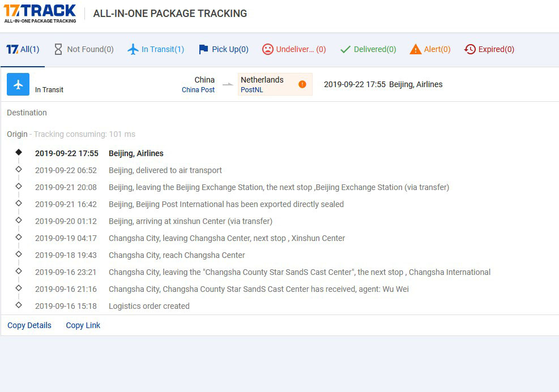Click the 'China' origin country label
The image size is (559, 392).
[204, 80]
